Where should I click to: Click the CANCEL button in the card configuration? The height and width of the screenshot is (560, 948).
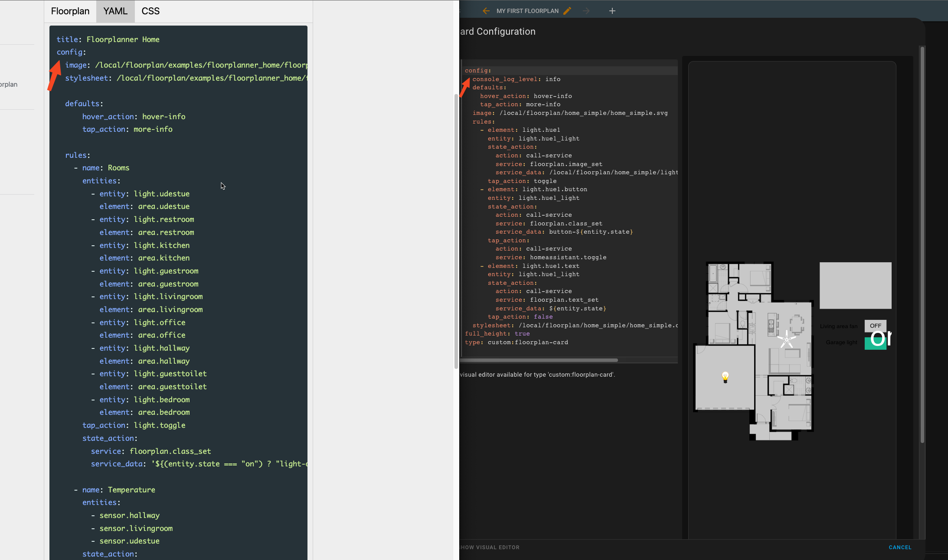[899, 547]
